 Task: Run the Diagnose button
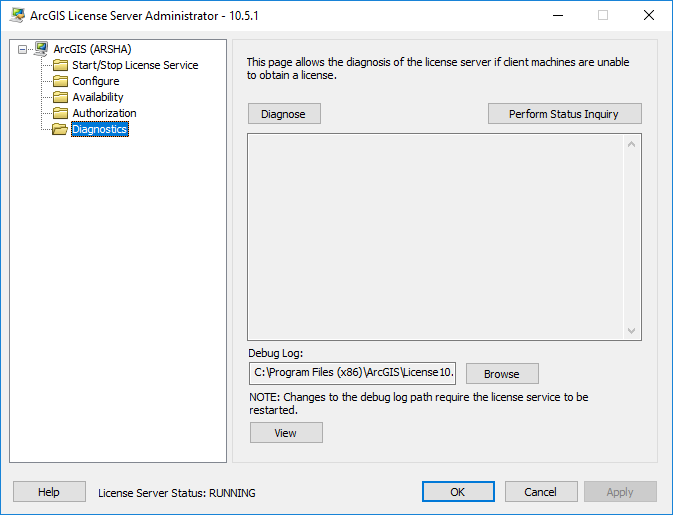coord(284,114)
